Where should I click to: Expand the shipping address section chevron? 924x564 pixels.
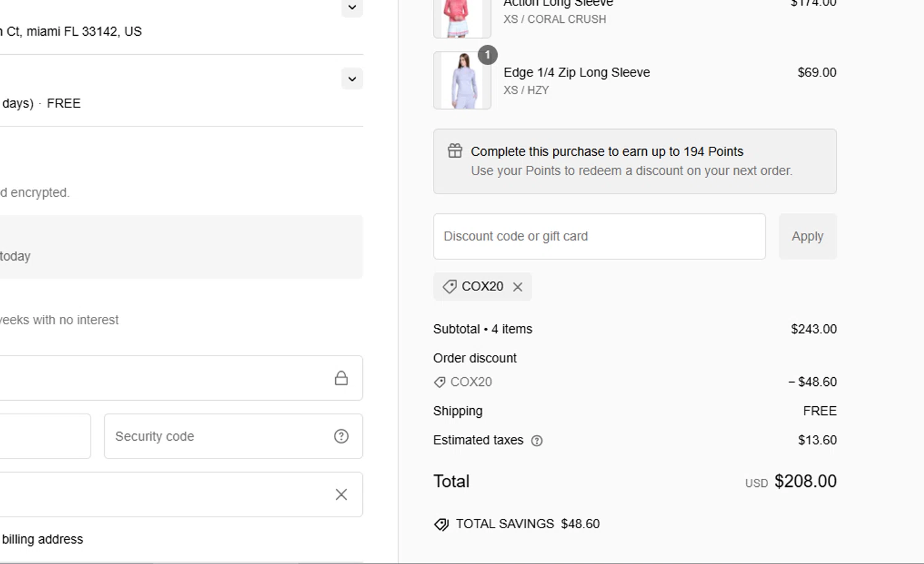tap(352, 7)
